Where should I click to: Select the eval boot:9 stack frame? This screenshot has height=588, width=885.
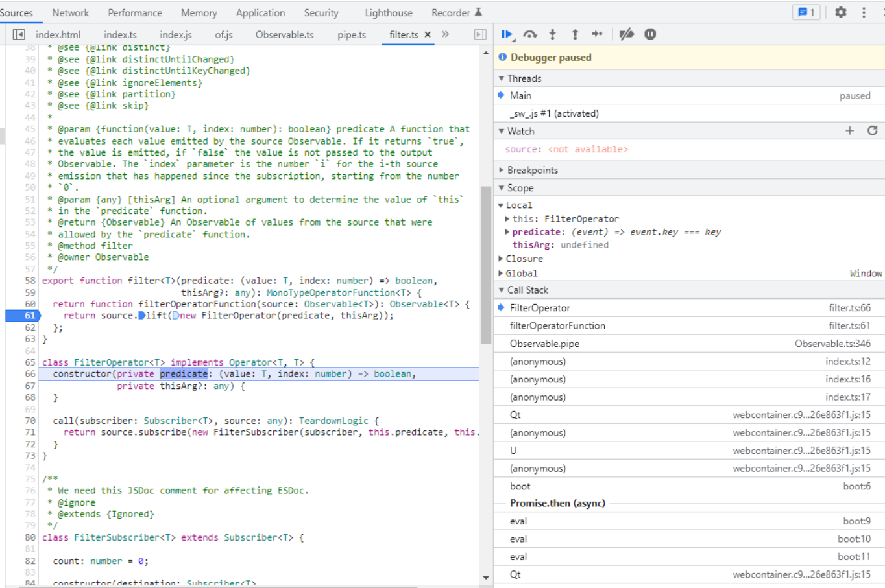689,521
